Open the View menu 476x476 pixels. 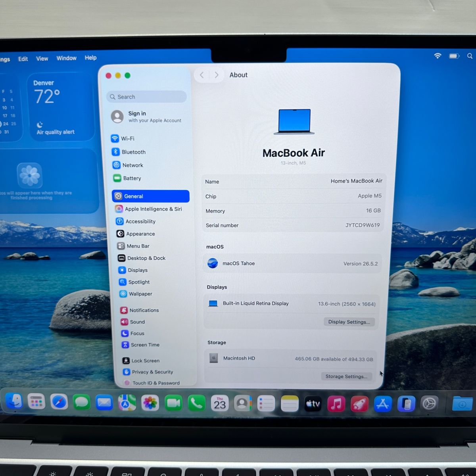click(42, 58)
